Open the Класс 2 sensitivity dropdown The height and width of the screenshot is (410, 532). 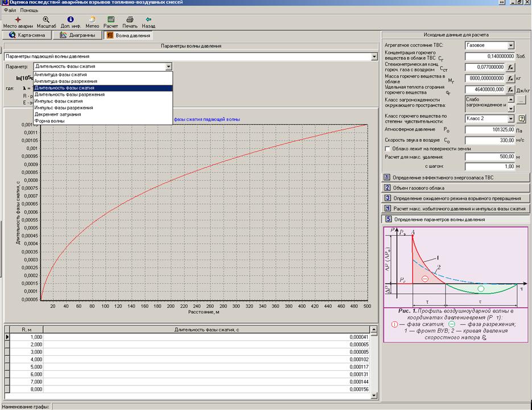pos(510,119)
